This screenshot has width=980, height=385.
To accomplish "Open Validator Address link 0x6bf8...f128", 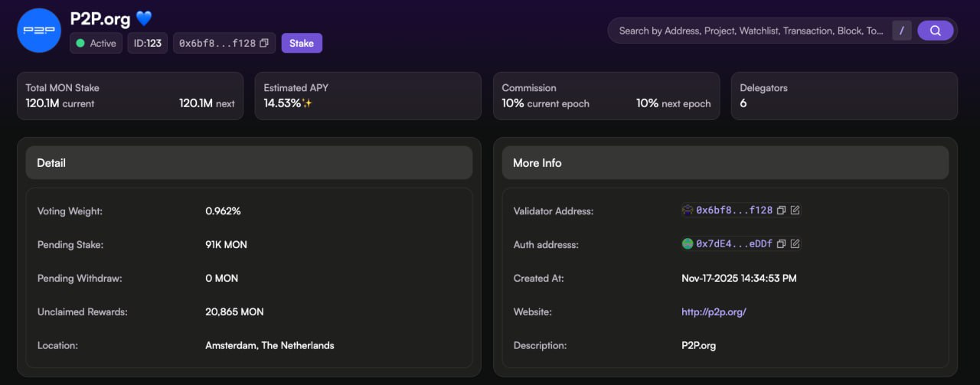I will (734, 210).
